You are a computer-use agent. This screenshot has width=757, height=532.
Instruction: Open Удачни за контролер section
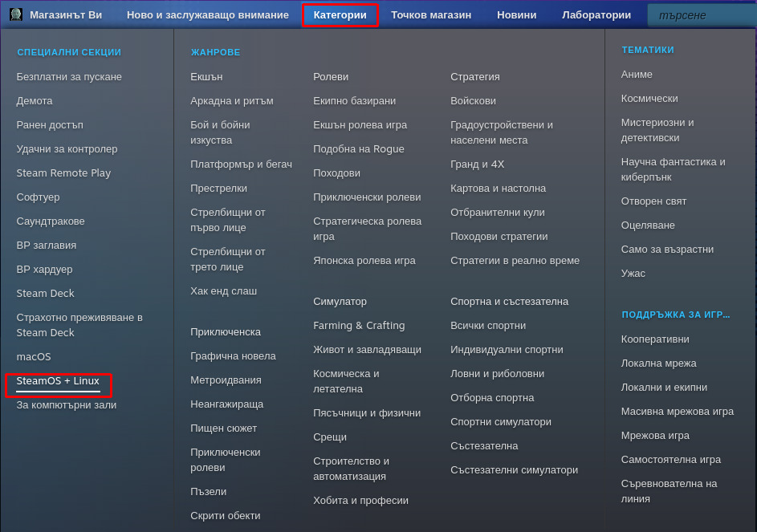pyautogui.click(x=67, y=149)
